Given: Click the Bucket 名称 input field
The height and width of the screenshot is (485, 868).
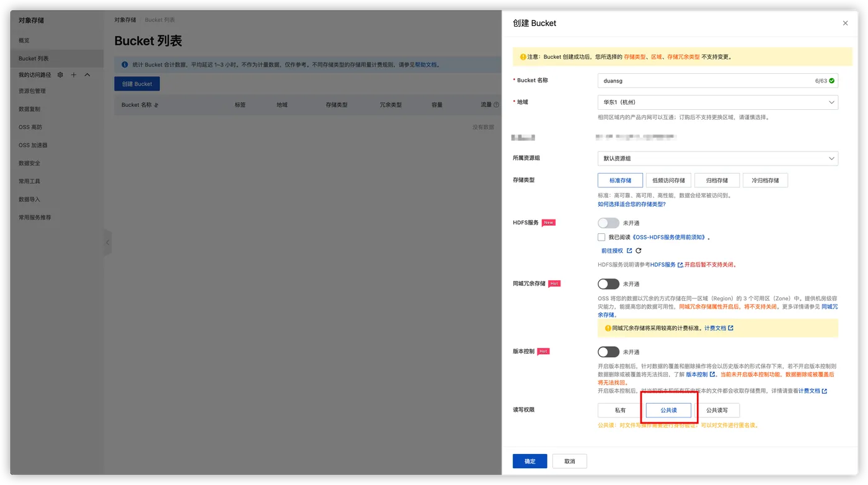Looking at the screenshot, I should click(718, 81).
